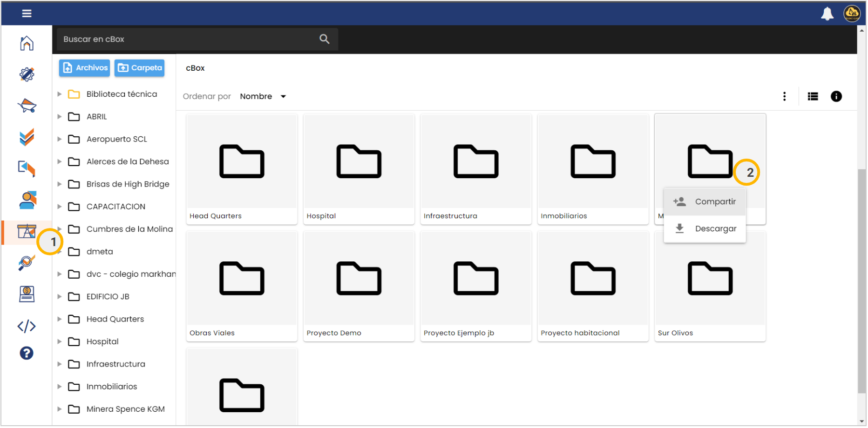Open the help question mark icon
868x428 pixels.
(x=27, y=354)
